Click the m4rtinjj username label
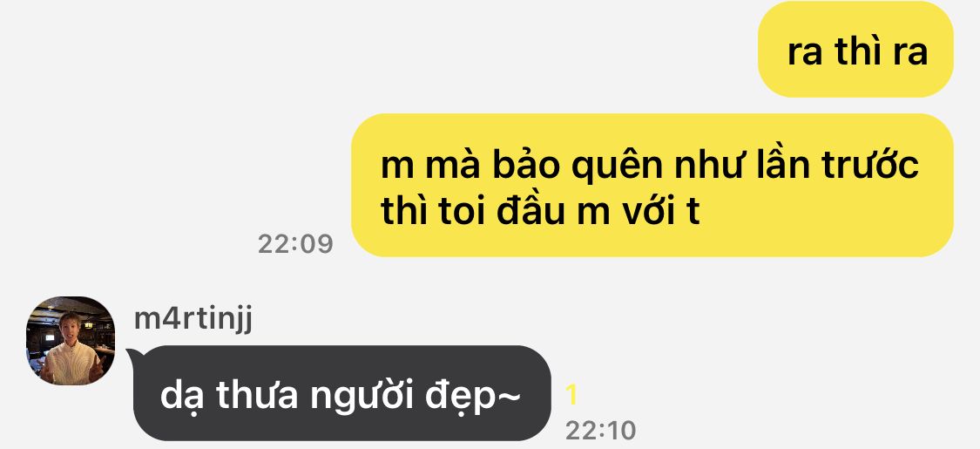980x449 pixels. tap(193, 319)
